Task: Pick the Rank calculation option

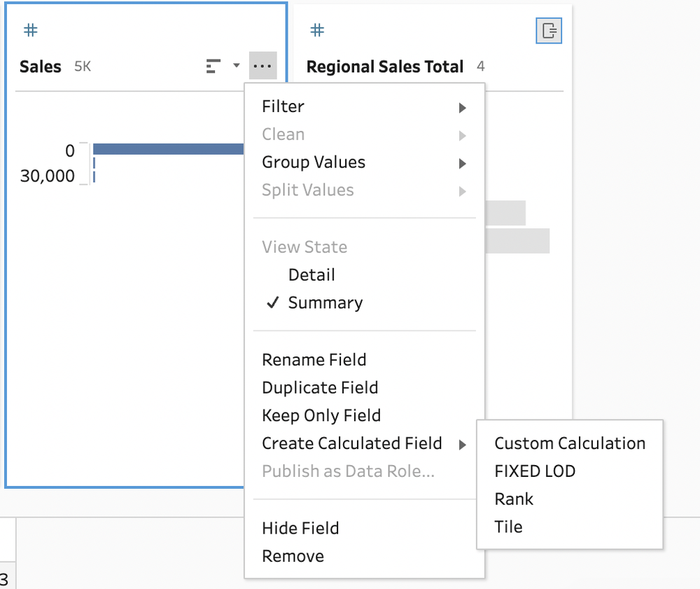Action: point(514,499)
